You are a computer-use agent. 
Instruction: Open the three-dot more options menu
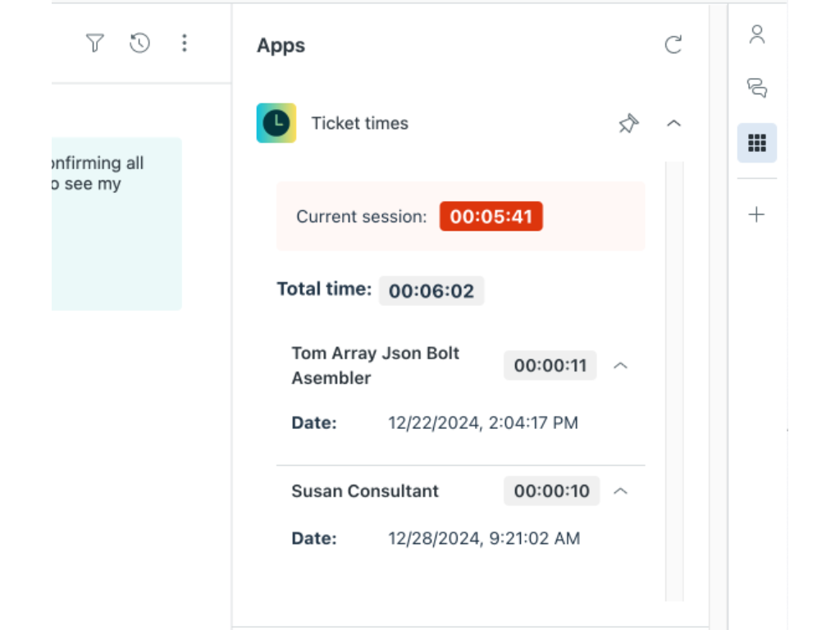tap(184, 43)
